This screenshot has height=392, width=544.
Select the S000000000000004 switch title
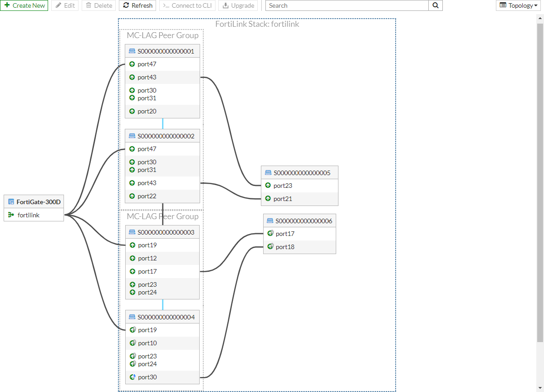[x=166, y=317]
